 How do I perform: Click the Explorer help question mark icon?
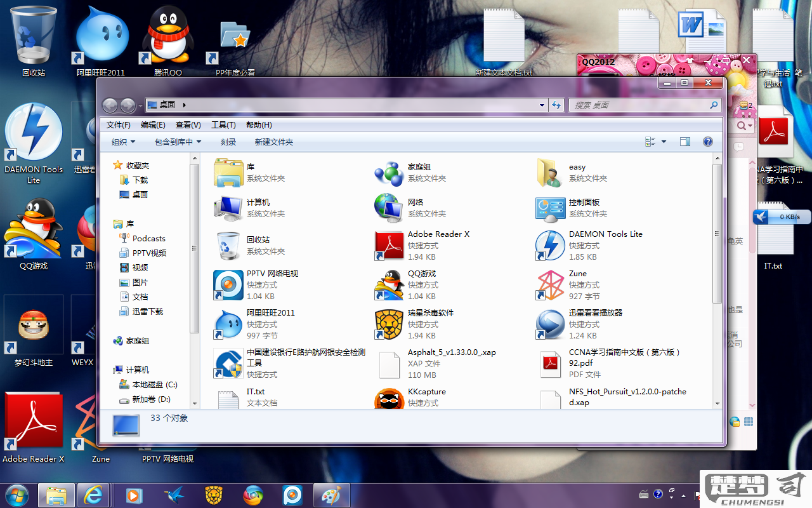[708, 142]
